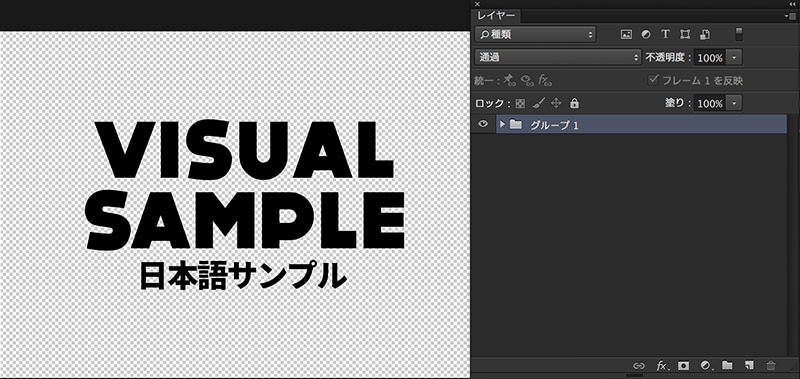The height and width of the screenshot is (379, 800).
Task: Collapse the panel with double arrows
Action: (x=792, y=4)
